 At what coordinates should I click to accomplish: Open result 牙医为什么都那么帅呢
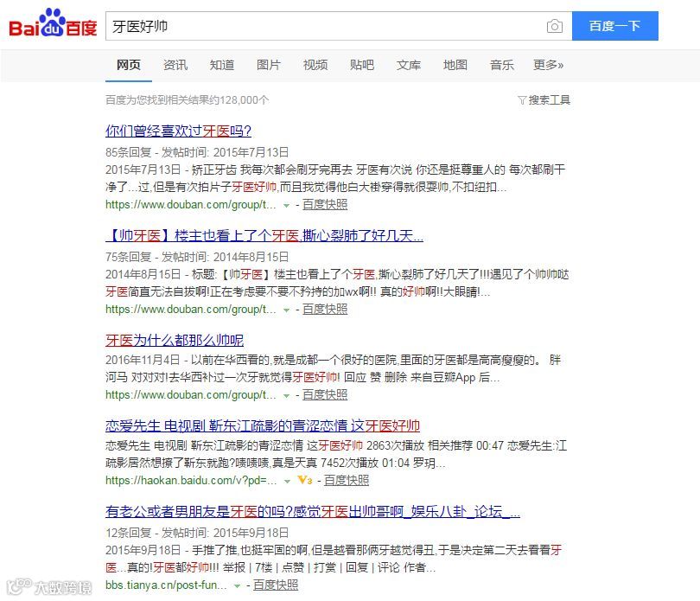coord(175,341)
